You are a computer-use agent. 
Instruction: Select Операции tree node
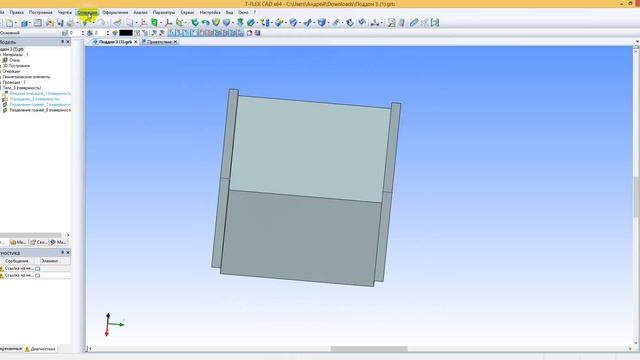point(11,71)
